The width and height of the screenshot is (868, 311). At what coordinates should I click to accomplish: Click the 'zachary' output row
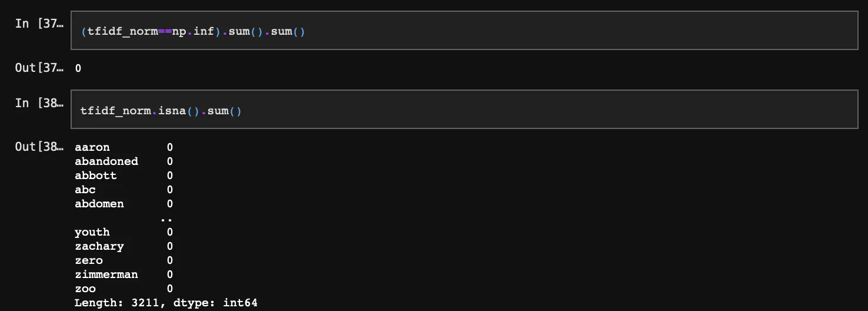tap(99, 246)
